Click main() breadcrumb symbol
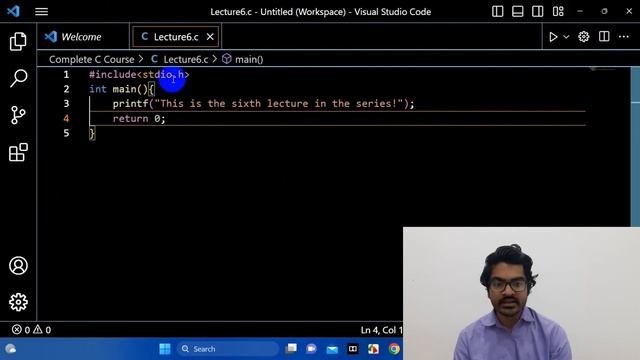Screen dimensions: 640x360 [x=249, y=59]
